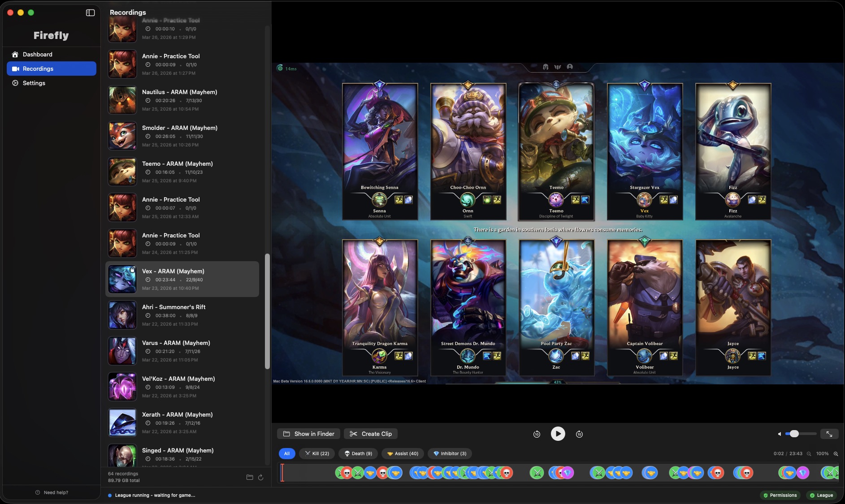
Task: Filter timeline by Inhibitor (3) events
Action: [x=450, y=453]
